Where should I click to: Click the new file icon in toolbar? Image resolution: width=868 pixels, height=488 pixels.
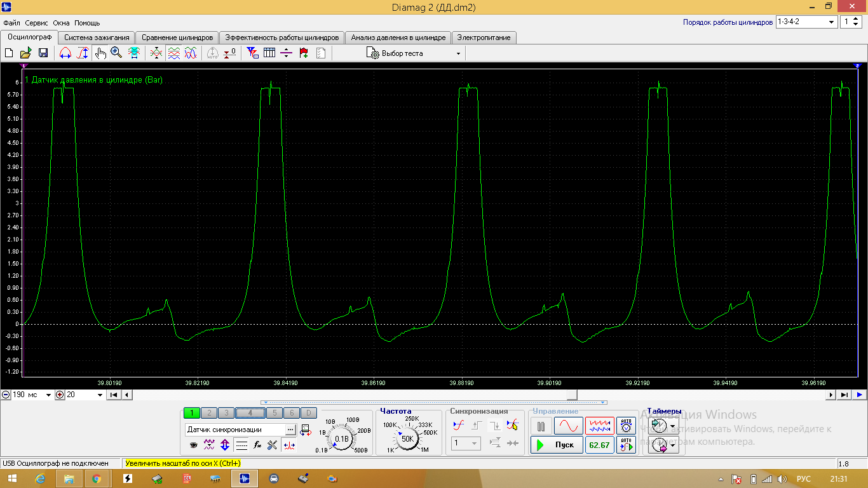point(9,53)
